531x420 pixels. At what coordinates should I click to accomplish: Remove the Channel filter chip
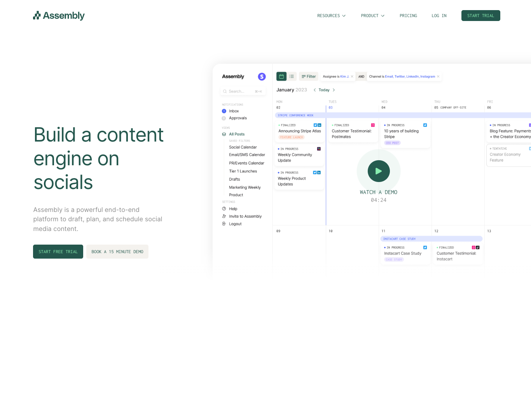438,76
